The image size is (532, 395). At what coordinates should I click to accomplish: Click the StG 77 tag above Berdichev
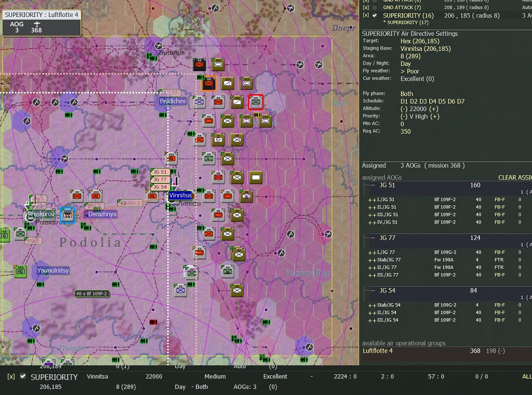169,93
